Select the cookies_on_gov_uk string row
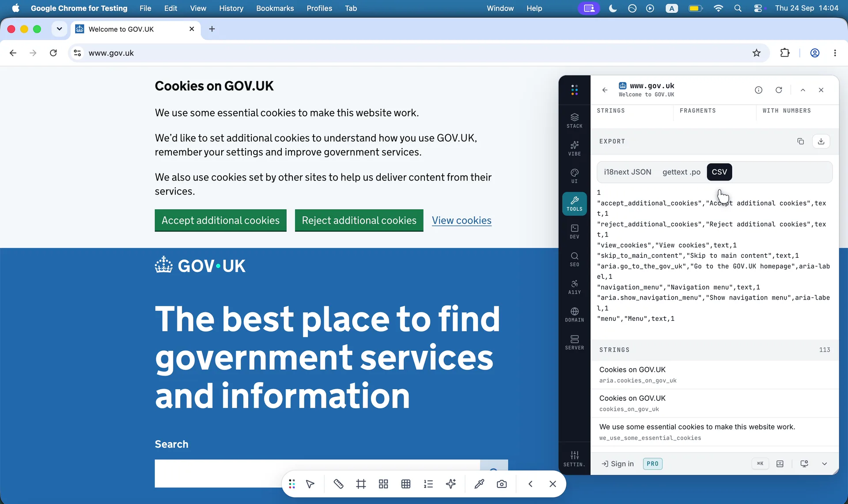Image resolution: width=848 pixels, height=504 pixels. pyautogui.click(x=714, y=403)
